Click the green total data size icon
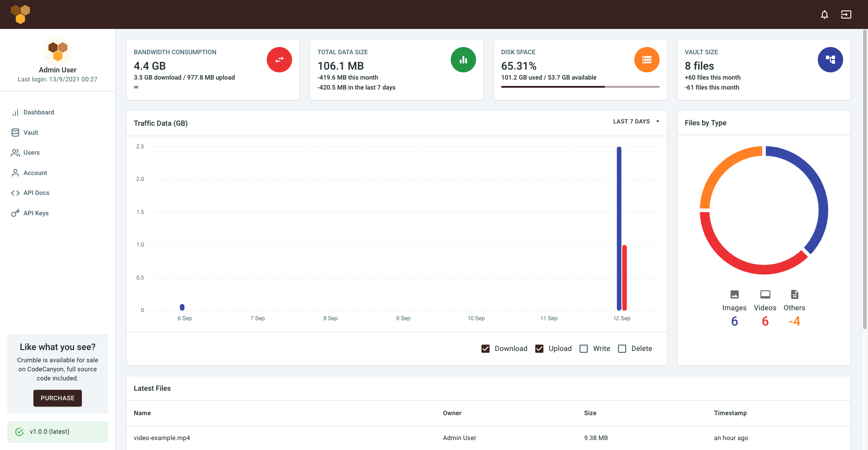The height and width of the screenshot is (450, 868). 463,60
